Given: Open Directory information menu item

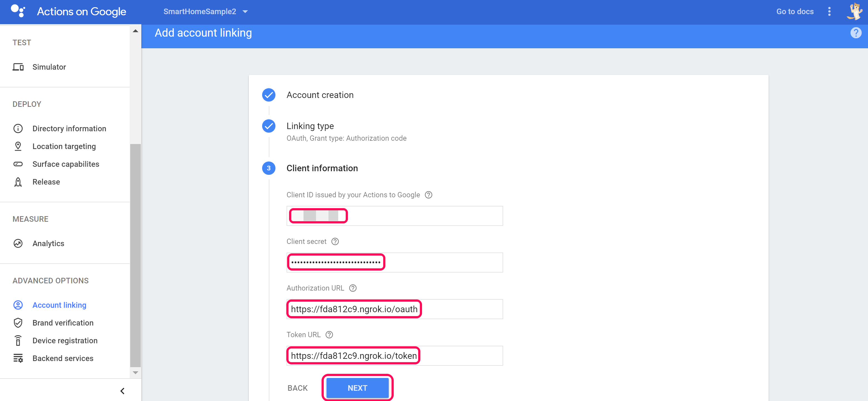Looking at the screenshot, I should [69, 128].
